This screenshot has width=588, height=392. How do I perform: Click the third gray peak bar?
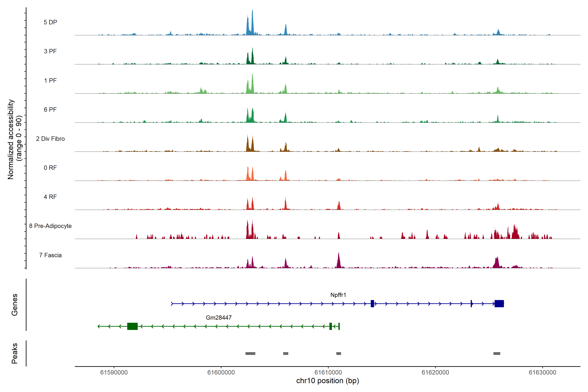(x=338, y=353)
